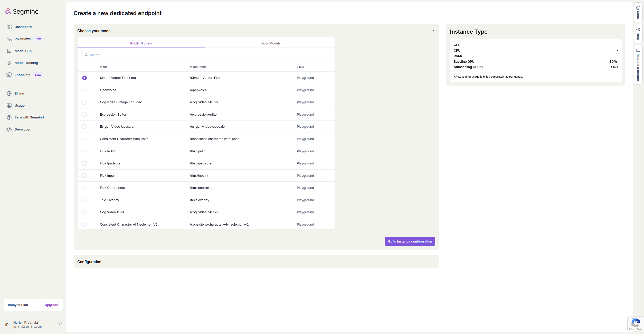Viewport: 644px width, 334px height.
Task: Click the Earn with Segmind dollar icon
Action: coord(9,117)
